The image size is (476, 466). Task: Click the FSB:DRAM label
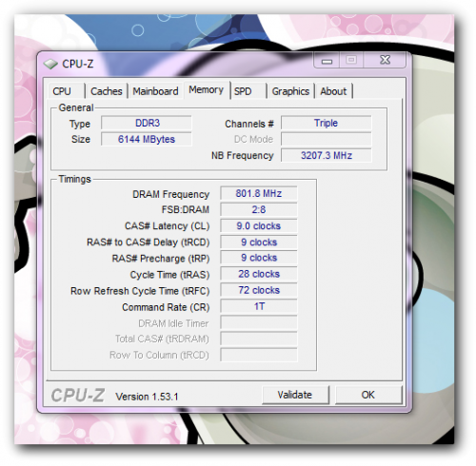click(x=186, y=210)
